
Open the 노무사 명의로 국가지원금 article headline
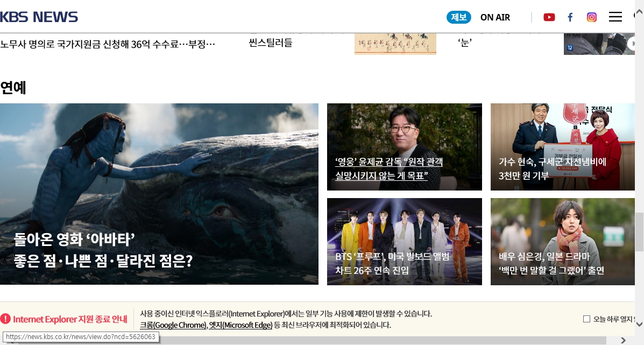[108, 44]
